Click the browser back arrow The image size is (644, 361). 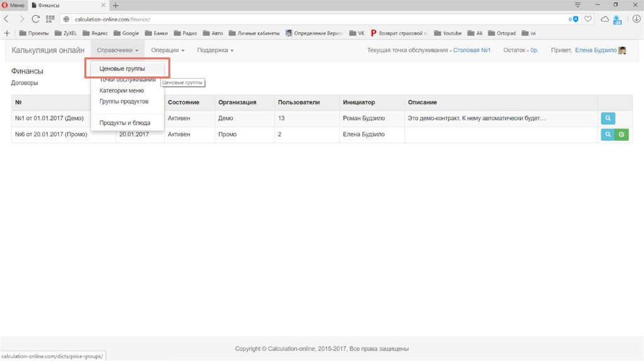pos(7,19)
